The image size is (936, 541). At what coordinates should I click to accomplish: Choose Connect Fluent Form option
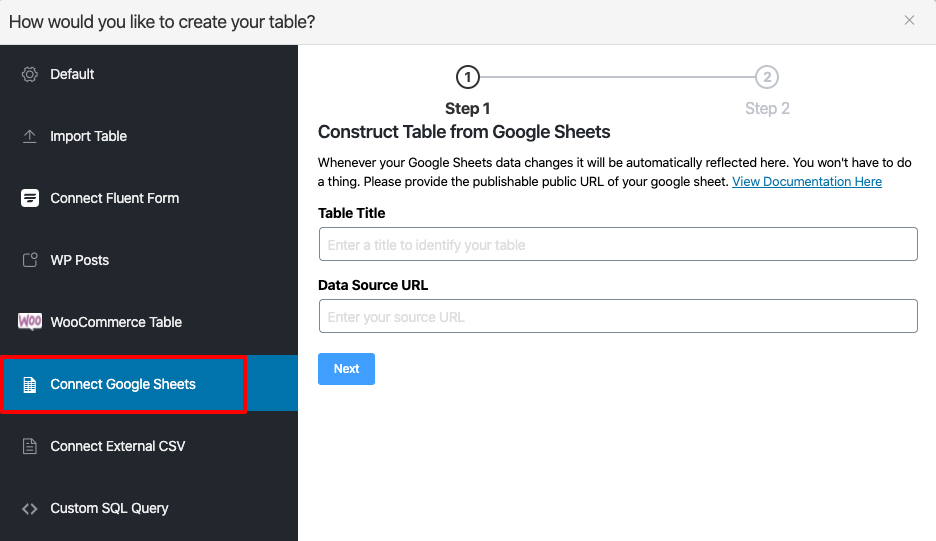click(x=115, y=198)
